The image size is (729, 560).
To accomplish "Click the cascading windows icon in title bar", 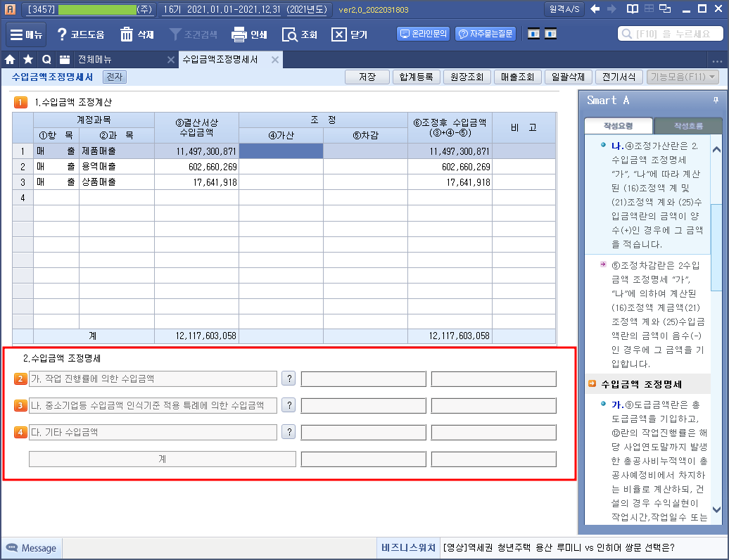I will point(665,9).
